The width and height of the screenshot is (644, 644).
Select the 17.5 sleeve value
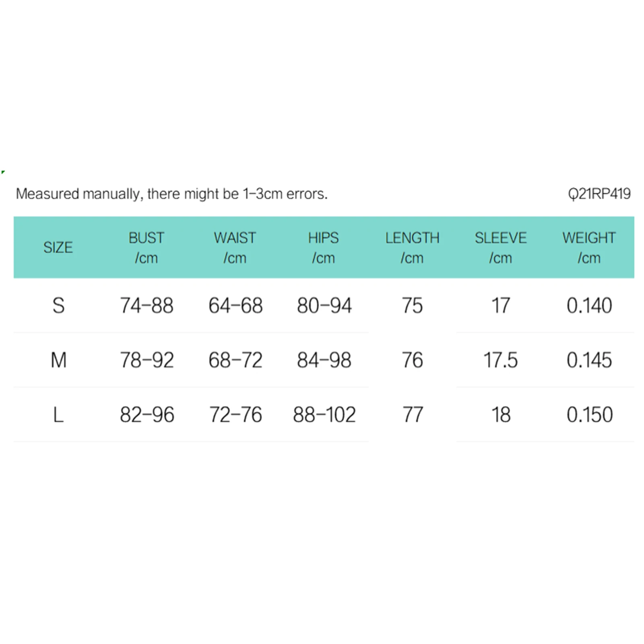click(x=501, y=360)
